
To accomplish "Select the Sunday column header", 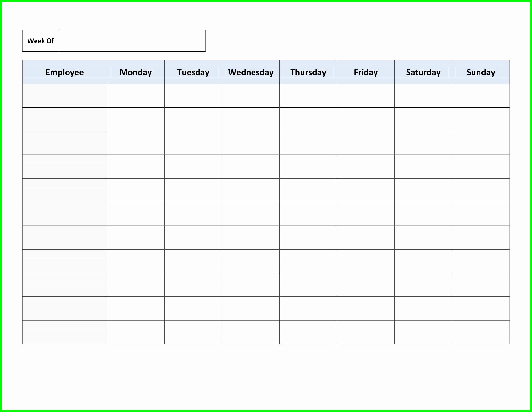I will (481, 72).
